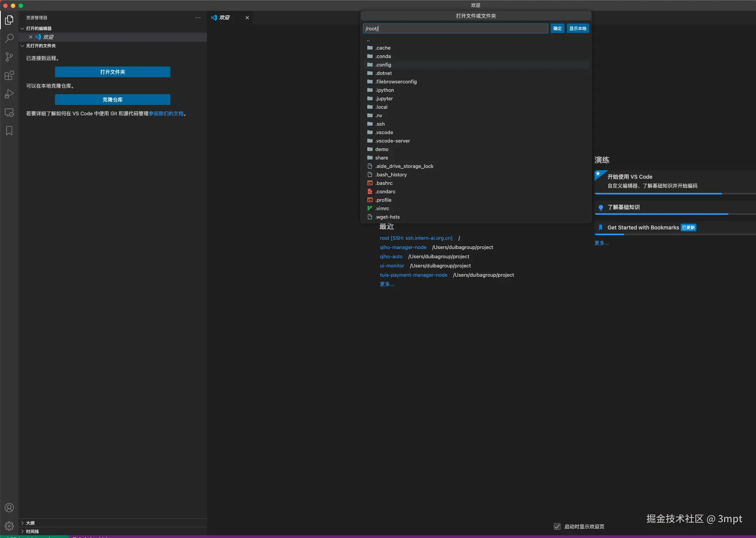
Task: Open the explorer panel more actions ellipsis
Action: (x=198, y=18)
